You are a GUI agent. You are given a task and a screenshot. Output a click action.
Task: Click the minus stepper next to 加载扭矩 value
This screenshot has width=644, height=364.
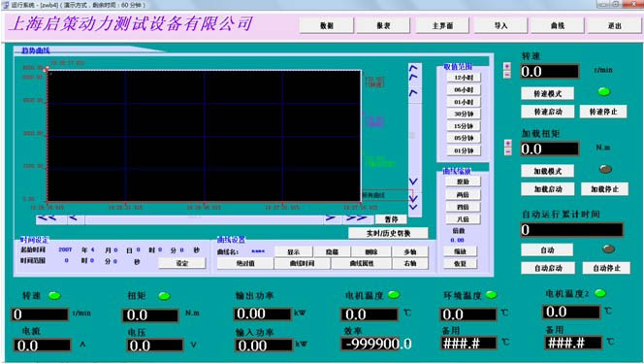[507, 151]
